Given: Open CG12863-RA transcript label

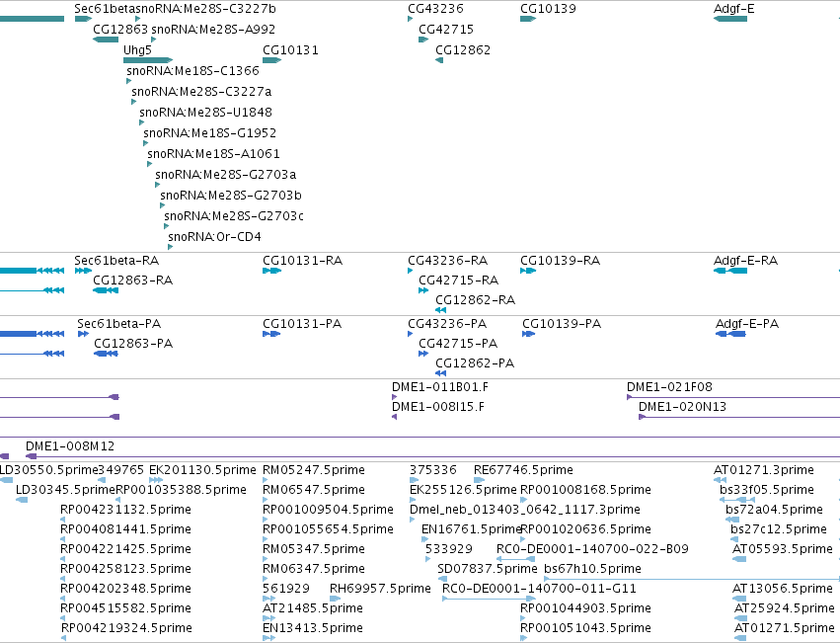Looking at the screenshot, I should click(133, 281).
